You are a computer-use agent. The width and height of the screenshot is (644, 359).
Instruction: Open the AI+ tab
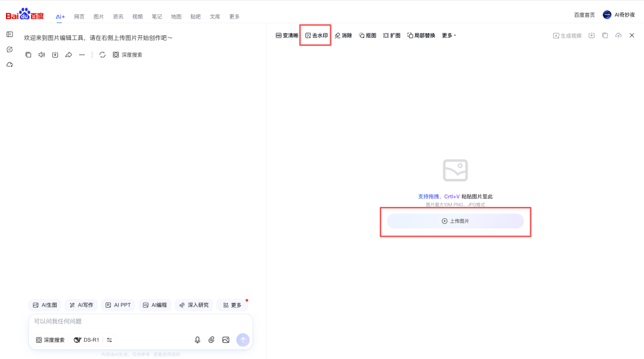[x=60, y=17]
